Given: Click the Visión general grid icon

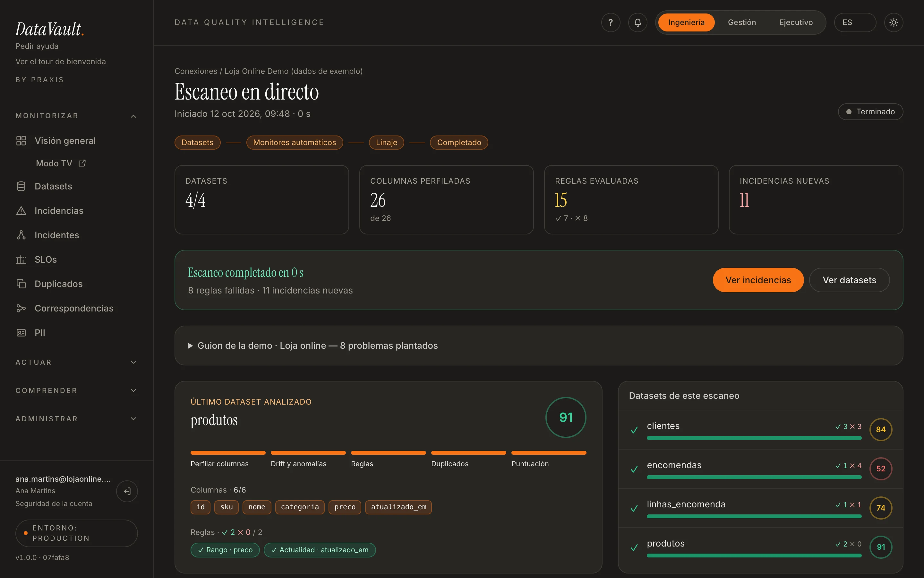Looking at the screenshot, I should [21, 141].
